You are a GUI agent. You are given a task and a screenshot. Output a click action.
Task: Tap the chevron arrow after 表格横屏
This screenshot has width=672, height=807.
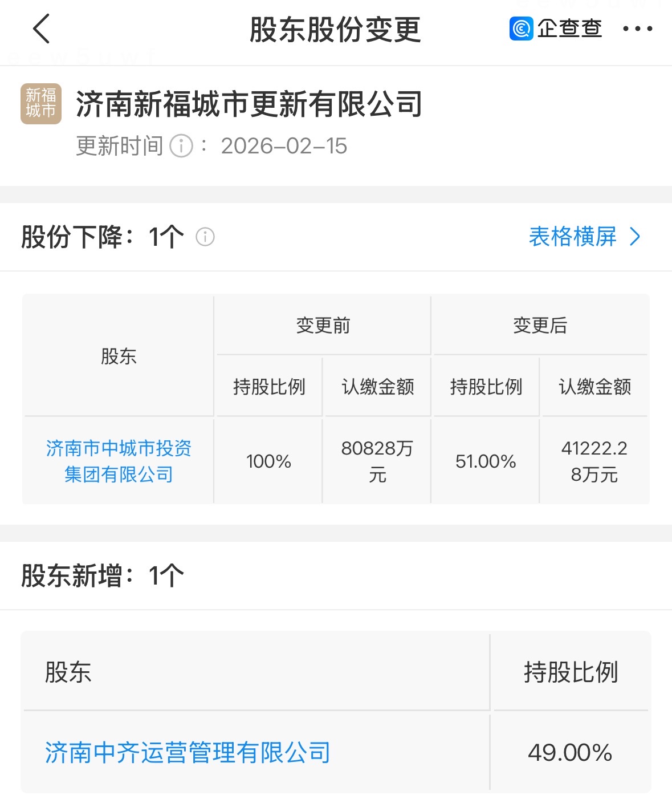[636, 237]
